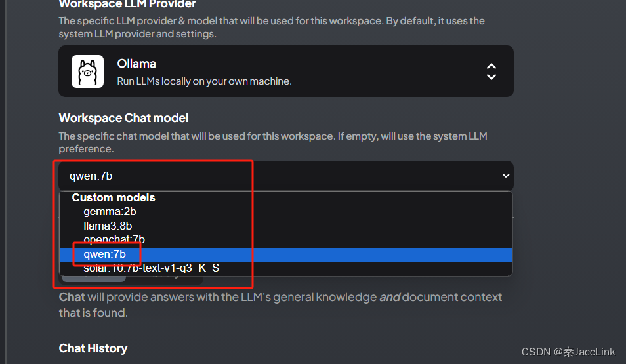Screen dimensions: 626x364
Task: Click the Workspace Chat model heading
Action: click(123, 118)
